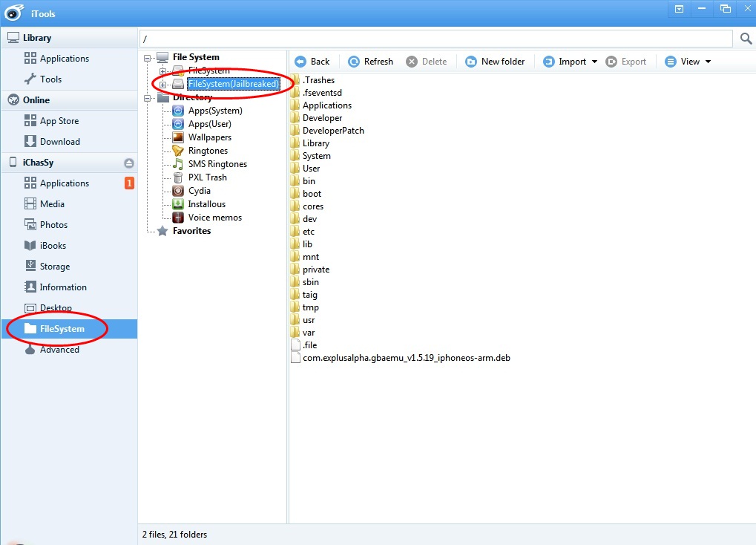Select the private folder
Image resolution: width=756 pixels, height=545 pixels.
click(311, 270)
